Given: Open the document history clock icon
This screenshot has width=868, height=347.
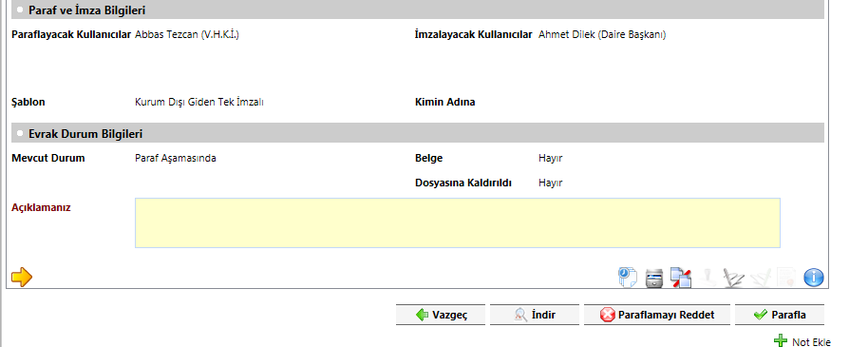Looking at the screenshot, I should [627, 278].
